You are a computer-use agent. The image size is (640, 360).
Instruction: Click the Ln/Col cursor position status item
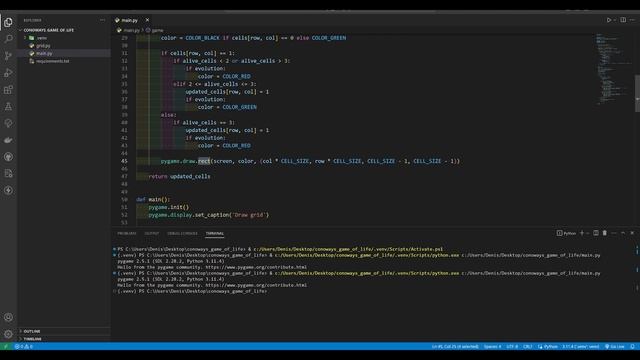point(455,347)
